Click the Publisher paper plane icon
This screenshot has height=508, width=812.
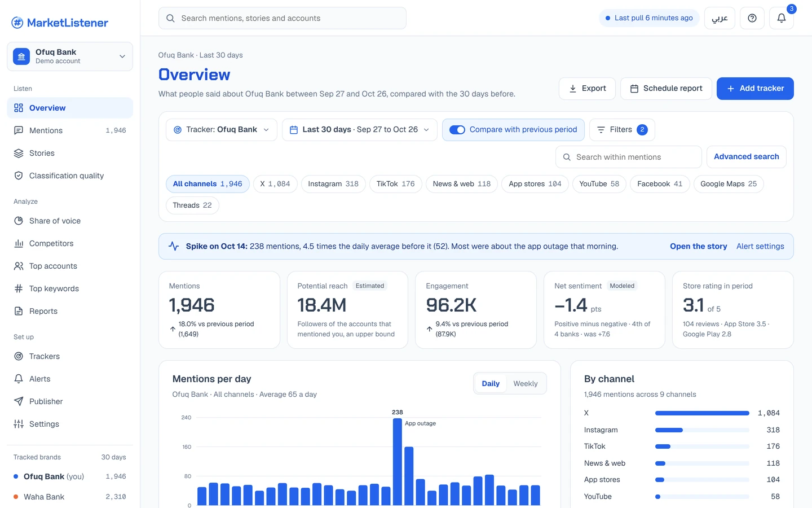19,401
